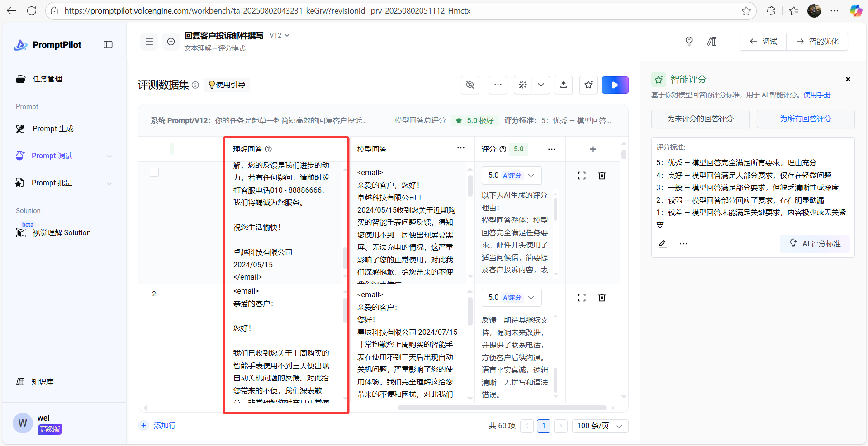Click the horizontal table scrollbar
Screen dimensions: 868x446
(x=501, y=408)
